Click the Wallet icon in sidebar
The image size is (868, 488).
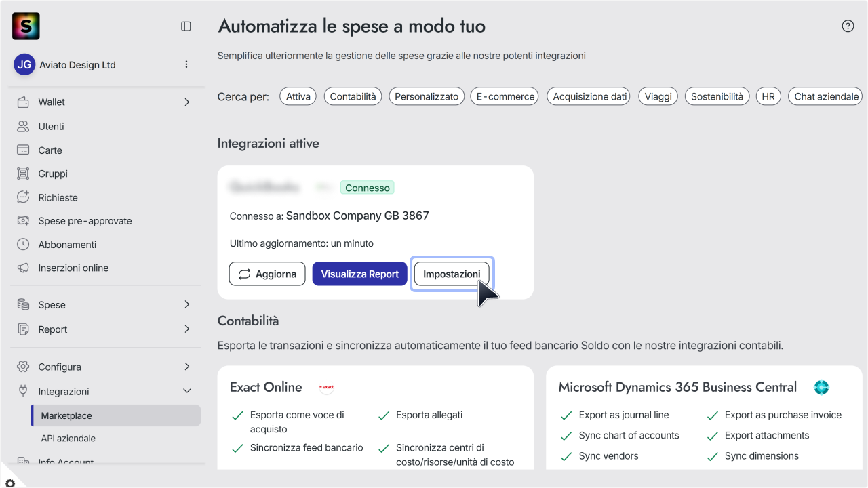(x=23, y=102)
